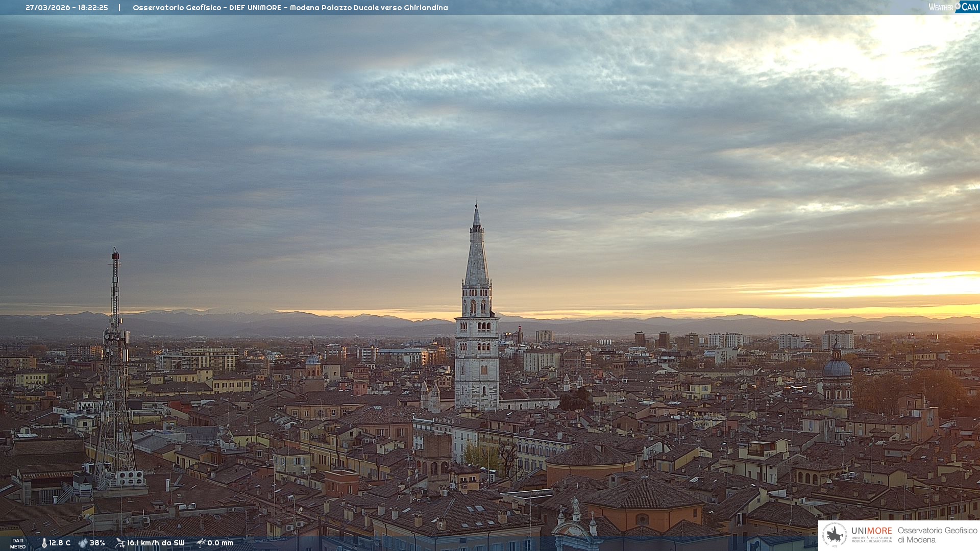This screenshot has width=980, height=551.
Task: Click the date 27/03/2026 in header
Action: pyautogui.click(x=47, y=8)
